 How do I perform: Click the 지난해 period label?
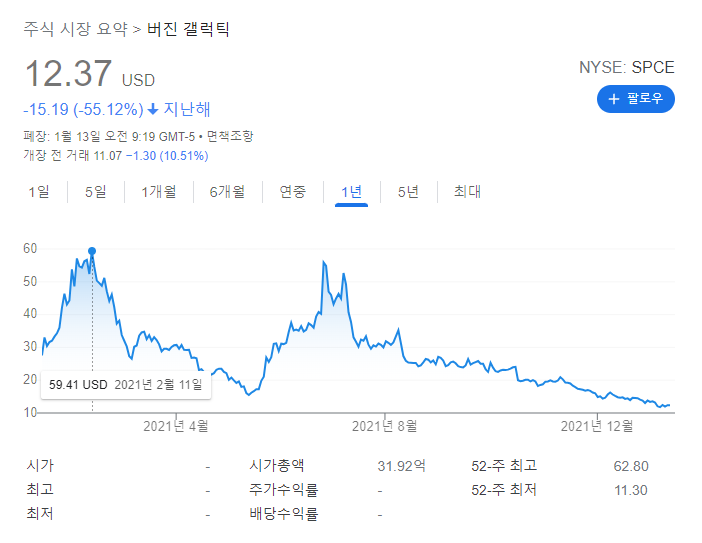[187, 109]
